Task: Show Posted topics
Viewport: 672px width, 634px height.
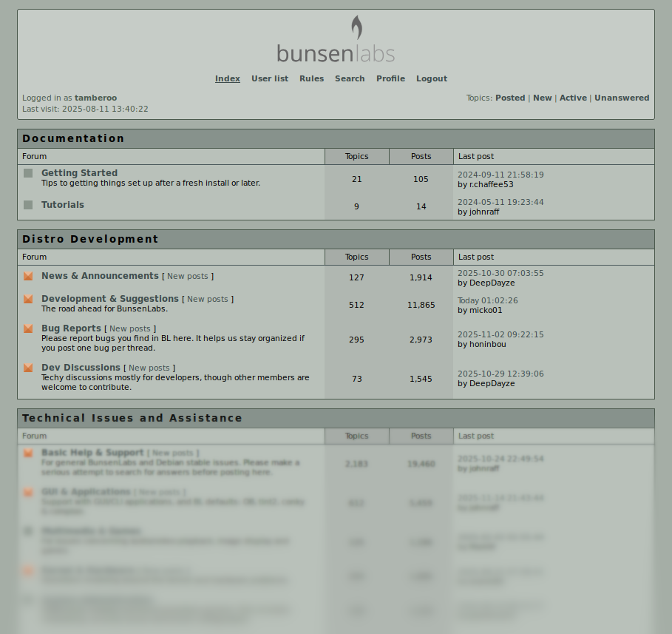Action: coord(510,98)
